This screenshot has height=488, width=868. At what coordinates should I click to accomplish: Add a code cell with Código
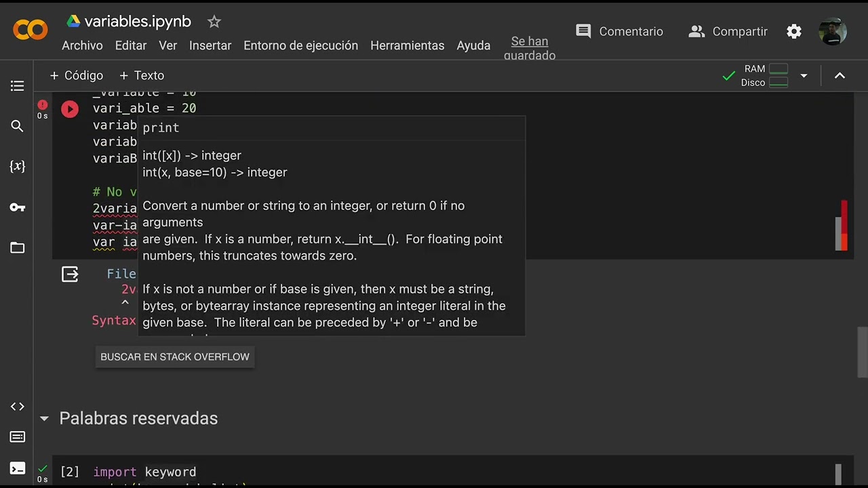[77, 75]
